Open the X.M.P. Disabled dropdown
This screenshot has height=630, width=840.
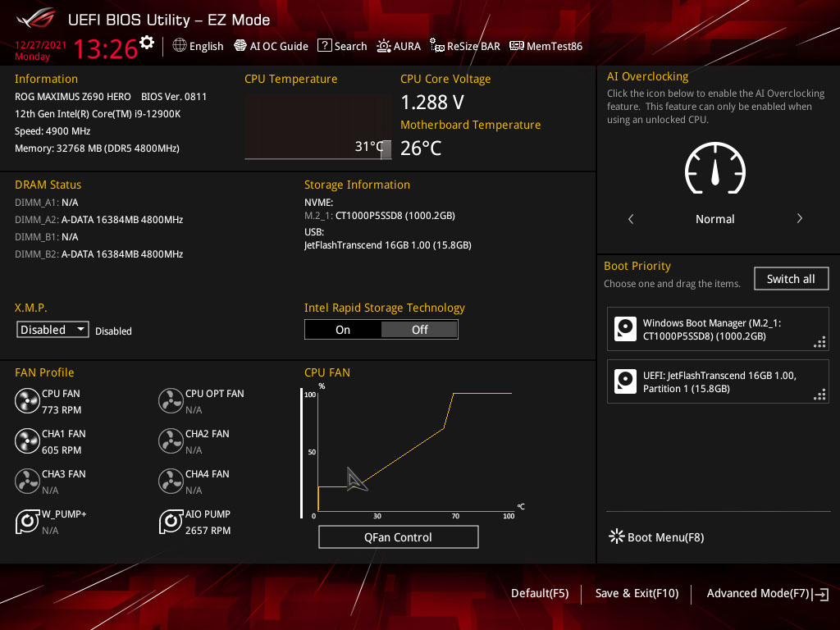[52, 330]
